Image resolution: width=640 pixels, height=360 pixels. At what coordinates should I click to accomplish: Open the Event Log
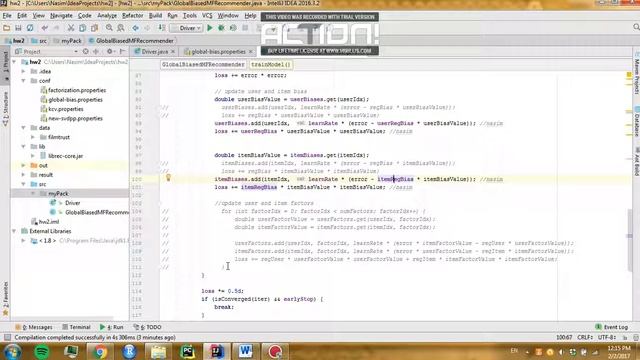tap(611, 327)
